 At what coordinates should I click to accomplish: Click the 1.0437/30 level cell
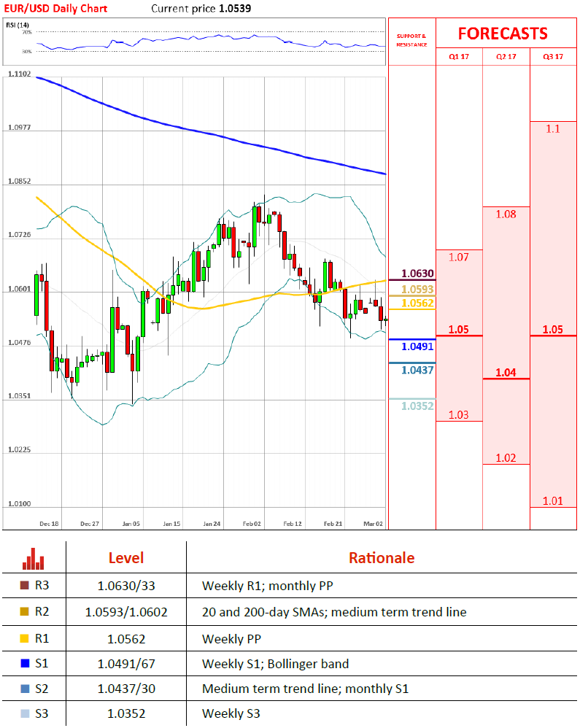point(126,689)
